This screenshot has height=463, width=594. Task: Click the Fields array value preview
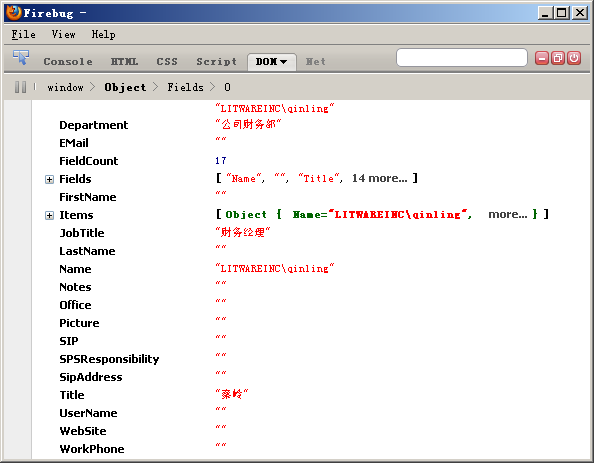317,178
